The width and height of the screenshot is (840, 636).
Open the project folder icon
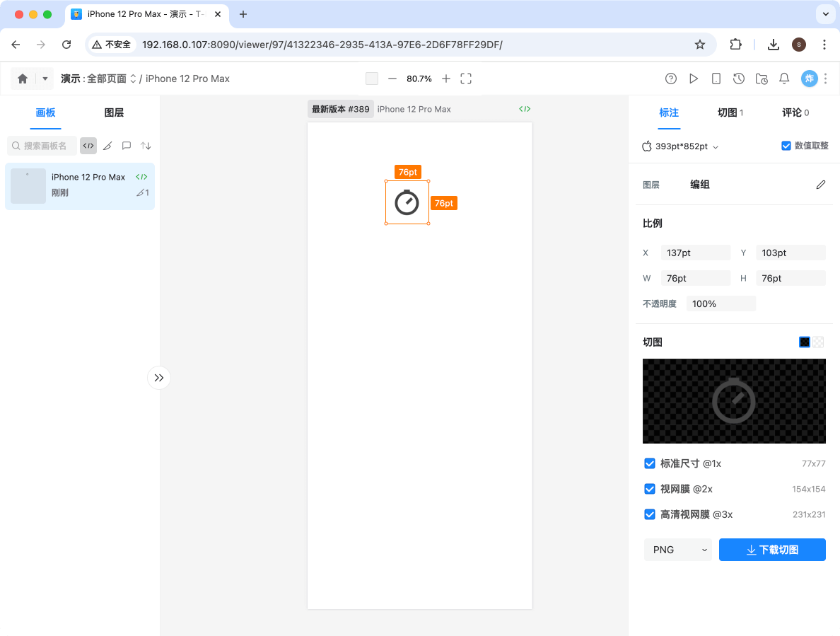762,79
